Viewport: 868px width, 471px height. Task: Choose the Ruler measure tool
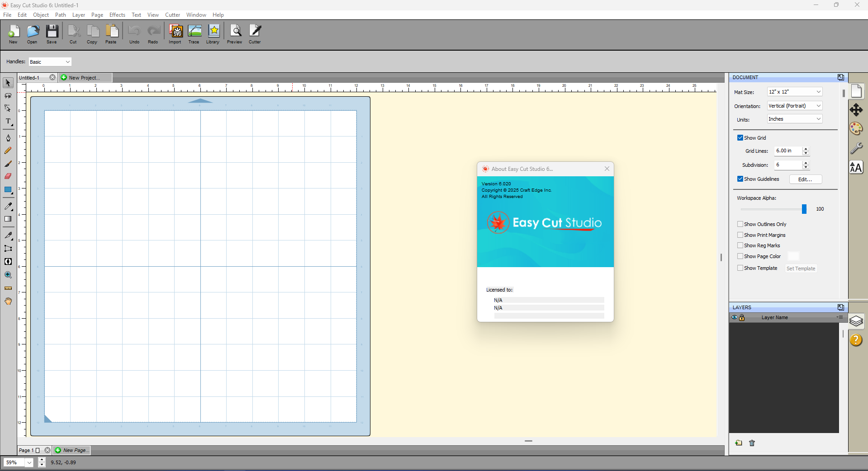tap(8, 288)
